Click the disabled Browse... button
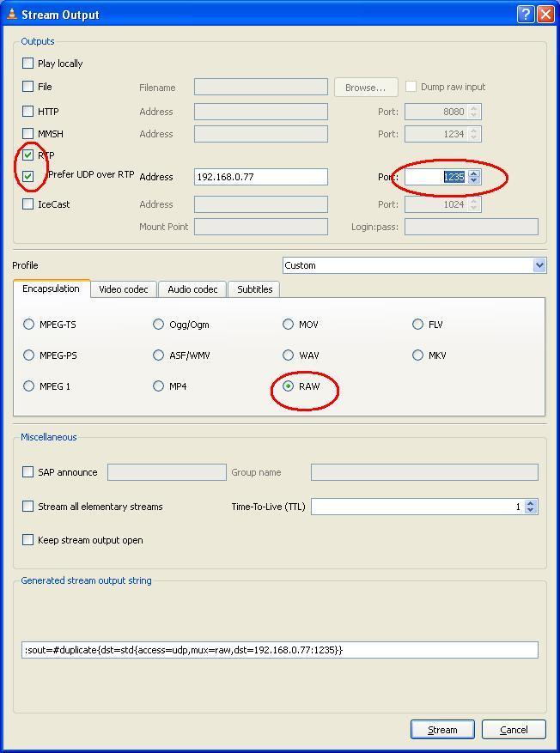 (x=366, y=88)
